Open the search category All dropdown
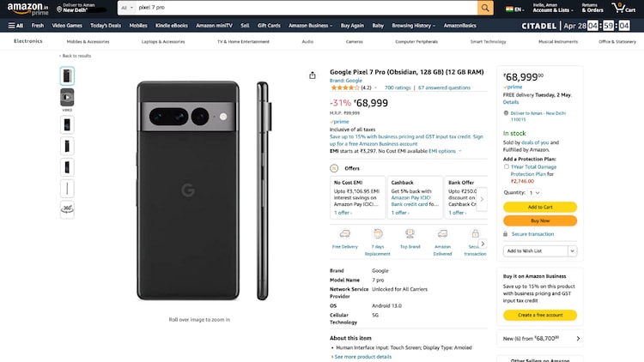The height and width of the screenshot is (362, 644). pos(126,8)
